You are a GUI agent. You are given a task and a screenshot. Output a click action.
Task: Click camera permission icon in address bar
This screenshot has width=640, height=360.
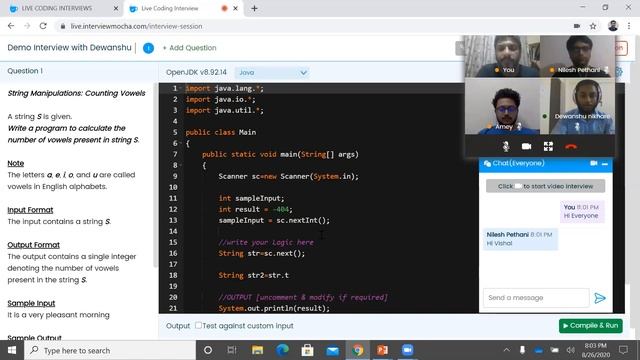(x=577, y=26)
